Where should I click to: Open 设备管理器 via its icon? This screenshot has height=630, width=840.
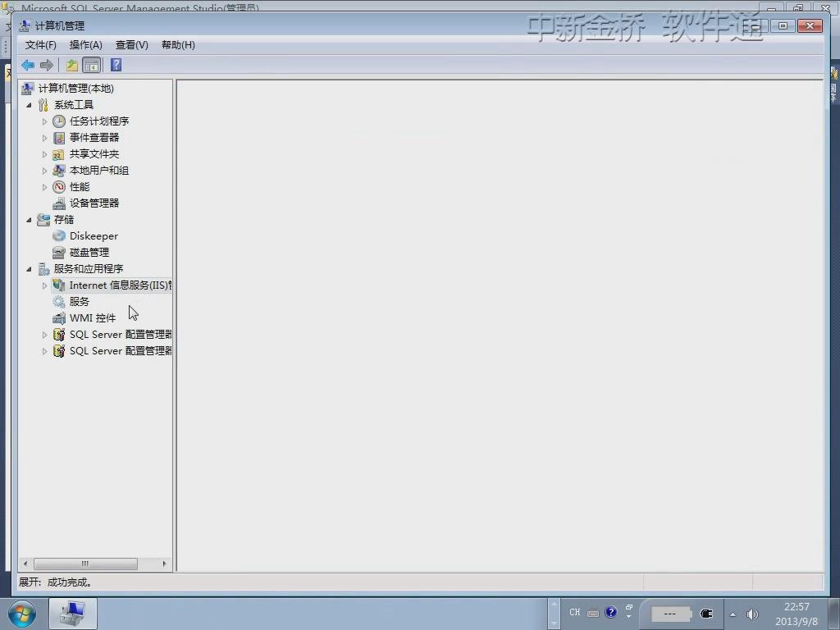click(x=59, y=203)
